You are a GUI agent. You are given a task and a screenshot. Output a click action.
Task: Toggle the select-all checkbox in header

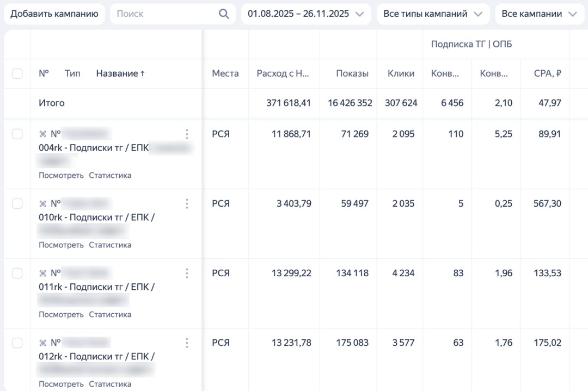click(17, 73)
